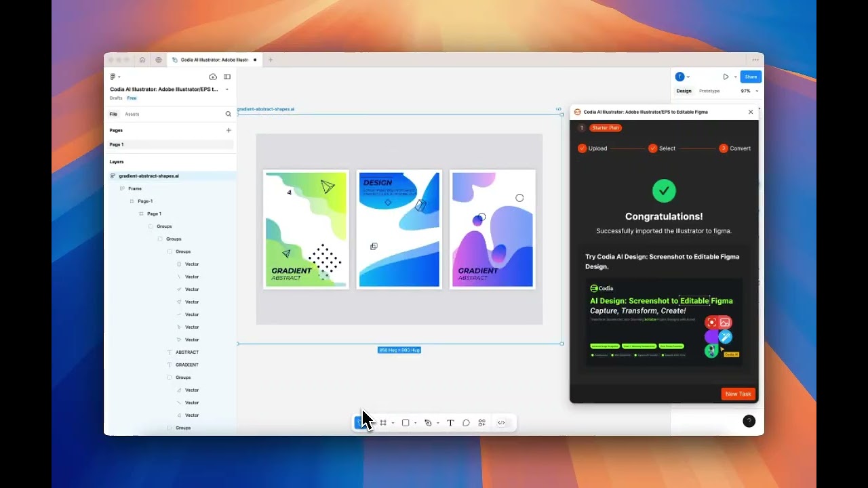Expand the file title dropdown chevron
The width and height of the screenshot is (868, 488).
pyautogui.click(x=227, y=89)
